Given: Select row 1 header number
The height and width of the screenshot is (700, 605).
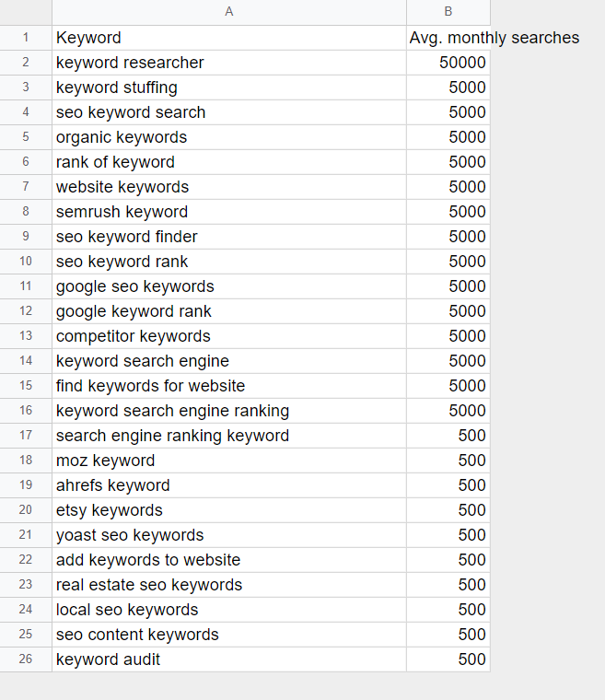Looking at the screenshot, I should (26, 38).
